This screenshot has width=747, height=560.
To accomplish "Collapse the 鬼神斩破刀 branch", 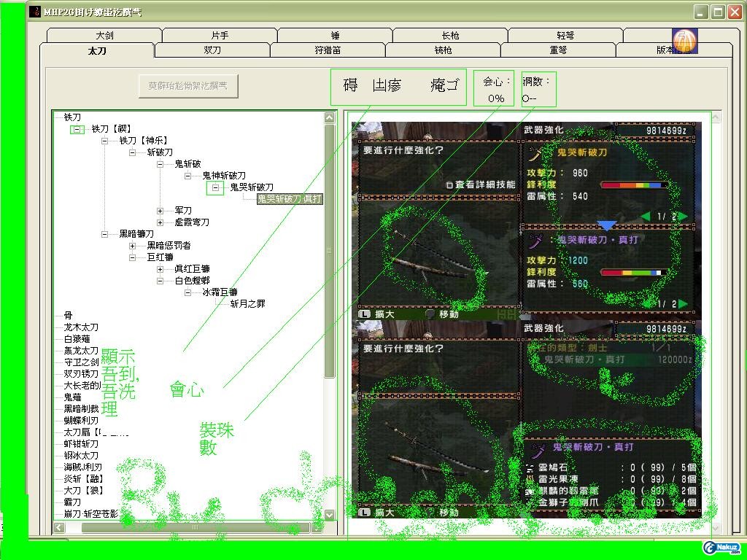I will (187, 176).
